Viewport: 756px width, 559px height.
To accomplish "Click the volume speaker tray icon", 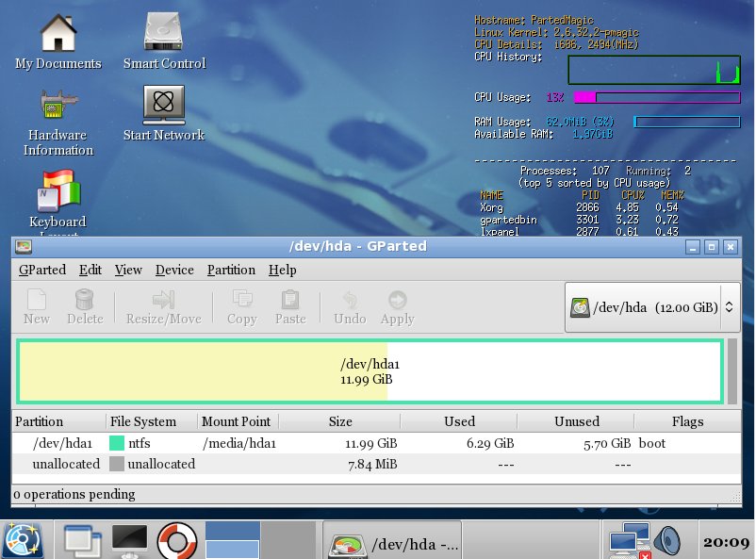I will pyautogui.click(x=667, y=540).
